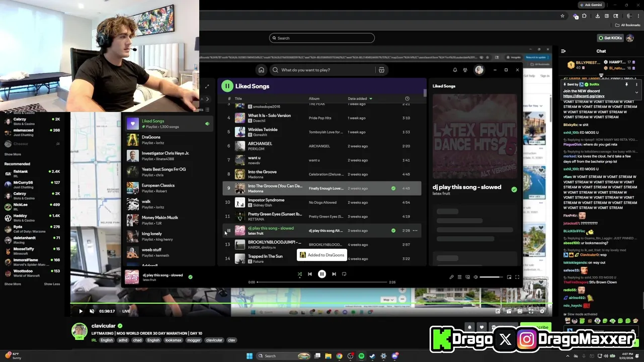Open NickLee recommended channel
The image size is (644, 362).
[x=32, y=206]
